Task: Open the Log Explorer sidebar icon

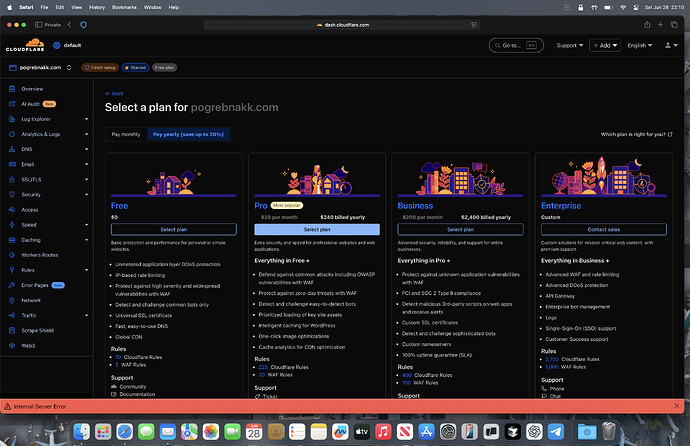Action: 12,119
